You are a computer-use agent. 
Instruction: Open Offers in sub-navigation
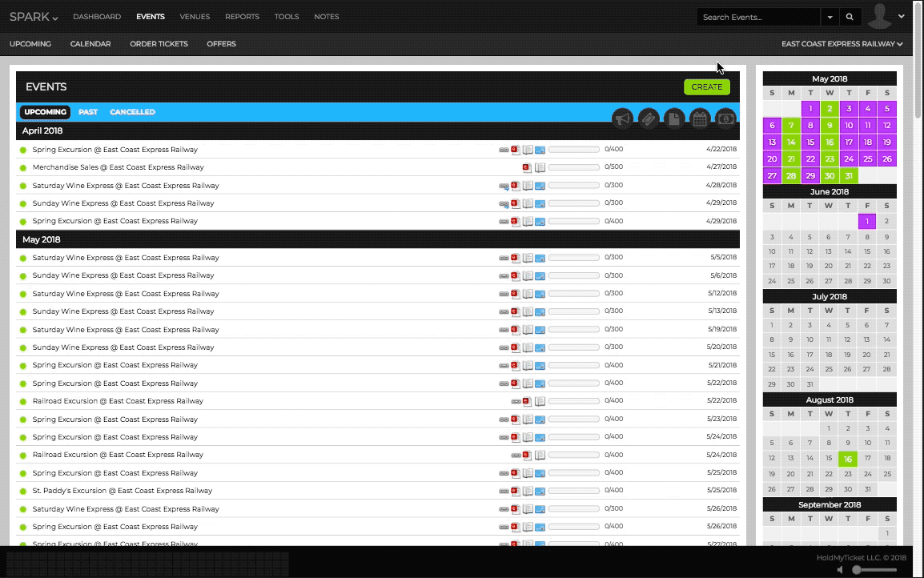(222, 43)
